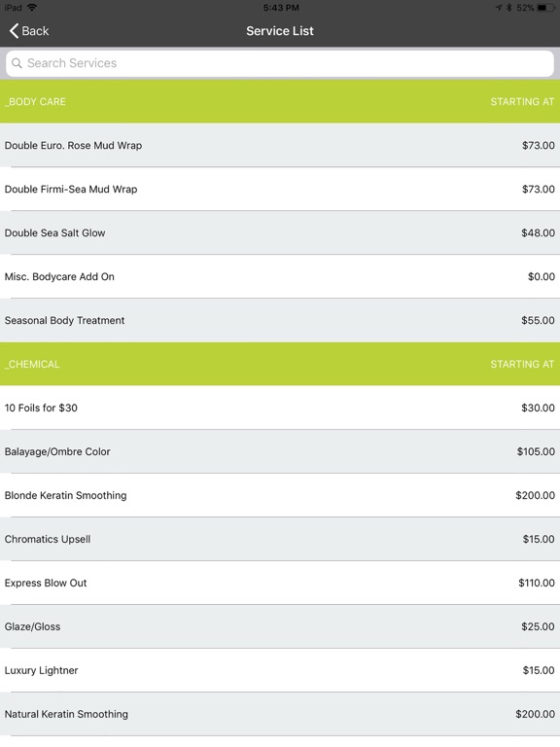Select the _BODY CARE section header

pyautogui.click(x=280, y=101)
